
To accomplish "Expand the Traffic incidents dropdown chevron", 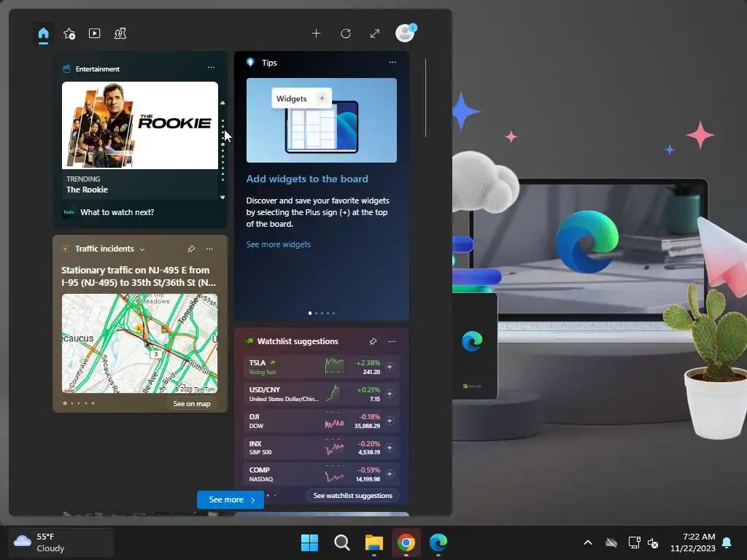I will pyautogui.click(x=142, y=249).
